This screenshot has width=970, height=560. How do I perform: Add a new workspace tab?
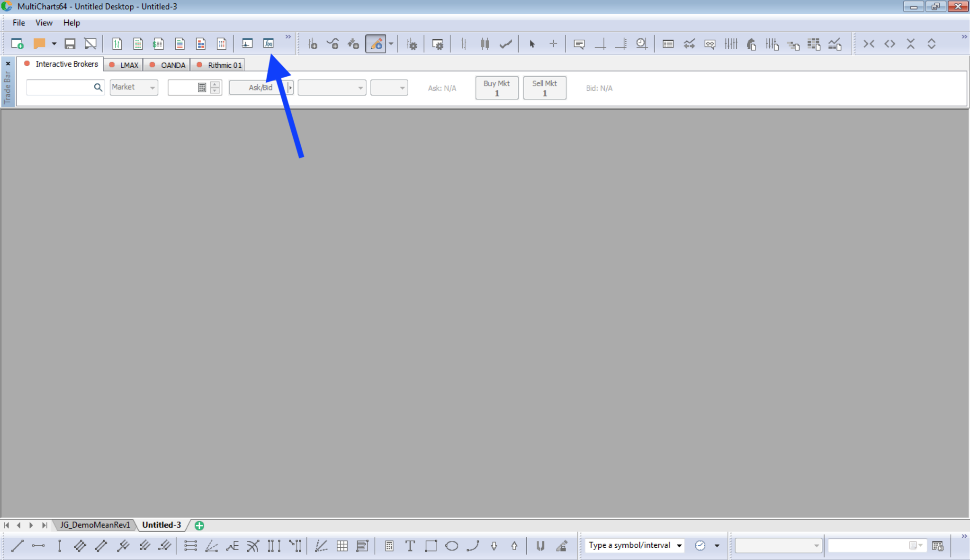[x=199, y=525]
